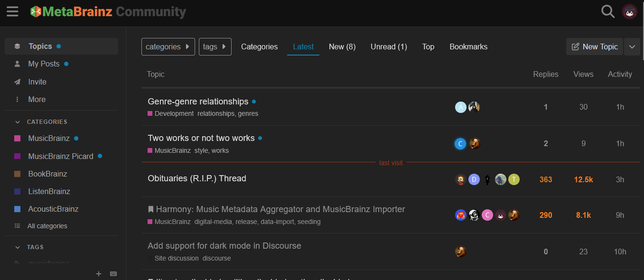Click the keyboard shortcuts icon in sidebar
644x280 pixels.
tap(113, 273)
